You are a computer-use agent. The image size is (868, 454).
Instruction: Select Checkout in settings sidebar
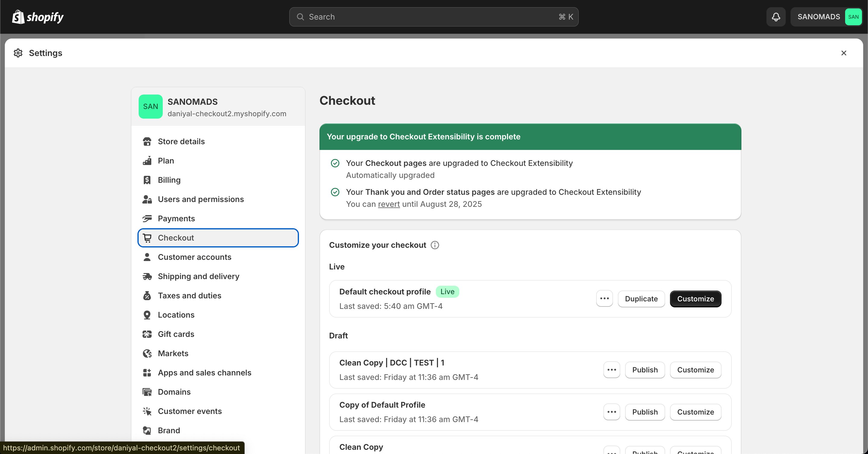(218, 238)
